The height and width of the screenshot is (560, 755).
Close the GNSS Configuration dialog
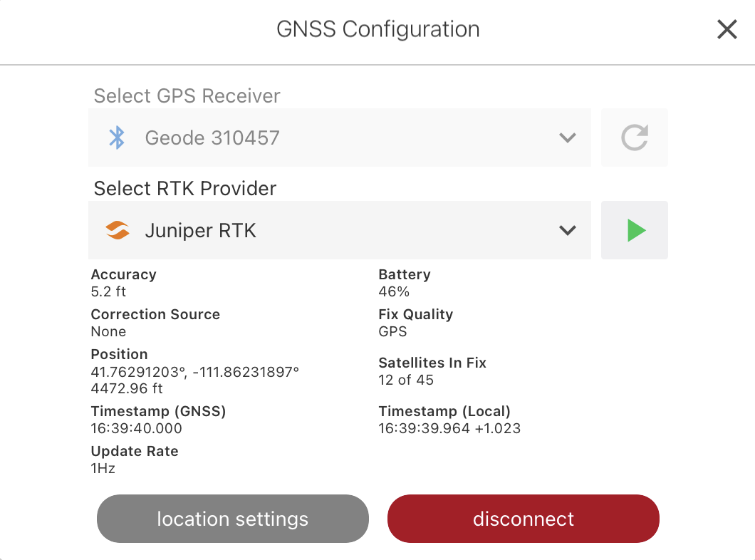click(727, 29)
